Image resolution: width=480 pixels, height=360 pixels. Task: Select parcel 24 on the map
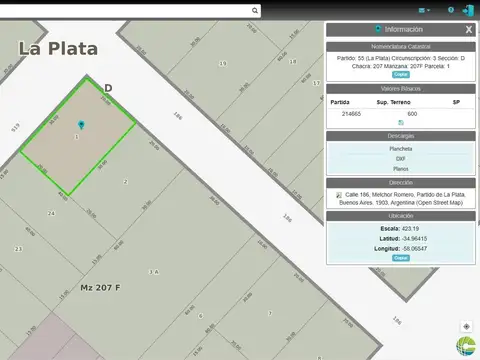(x=51, y=213)
